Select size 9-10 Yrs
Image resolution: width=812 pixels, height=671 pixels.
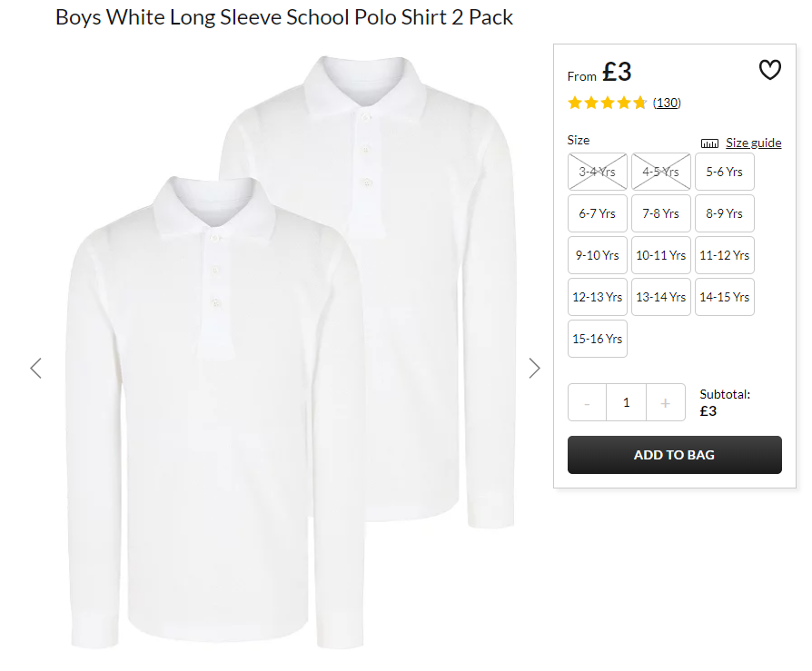click(598, 255)
